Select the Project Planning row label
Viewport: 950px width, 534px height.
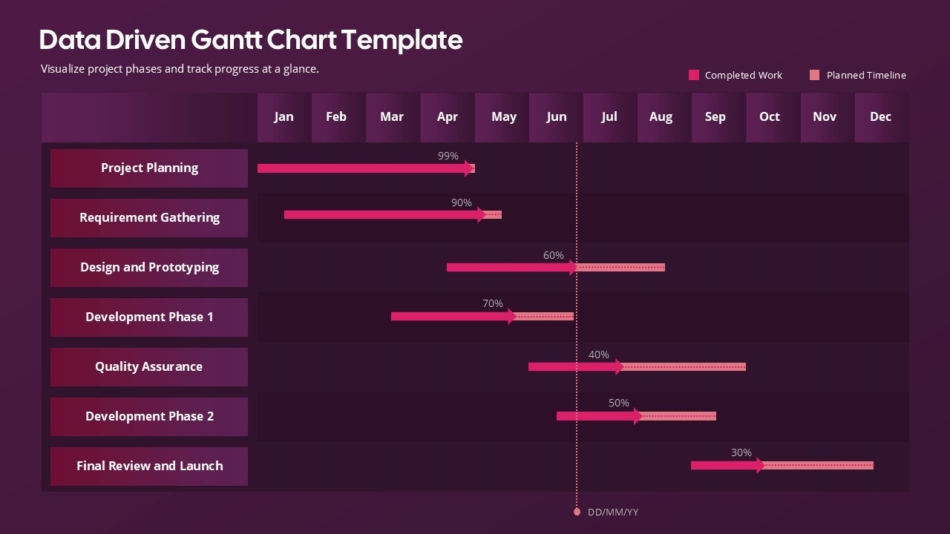click(x=149, y=168)
